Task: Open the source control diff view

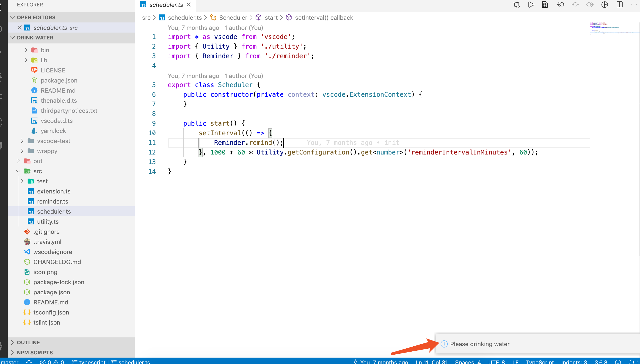Action: click(x=516, y=5)
